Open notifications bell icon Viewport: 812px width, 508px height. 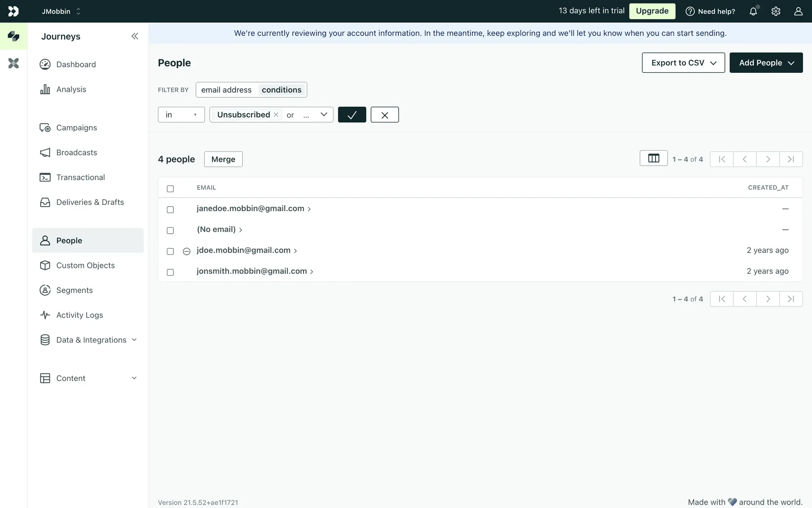pyautogui.click(x=753, y=11)
